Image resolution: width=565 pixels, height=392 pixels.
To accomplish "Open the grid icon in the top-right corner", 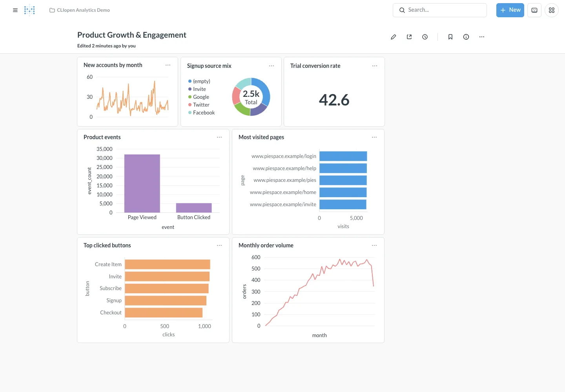I will (x=552, y=10).
